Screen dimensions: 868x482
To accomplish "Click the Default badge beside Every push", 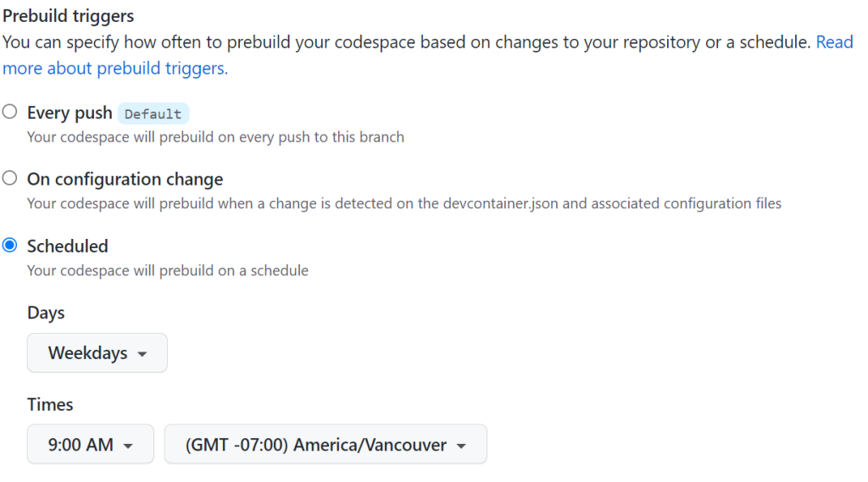I will tap(153, 114).
